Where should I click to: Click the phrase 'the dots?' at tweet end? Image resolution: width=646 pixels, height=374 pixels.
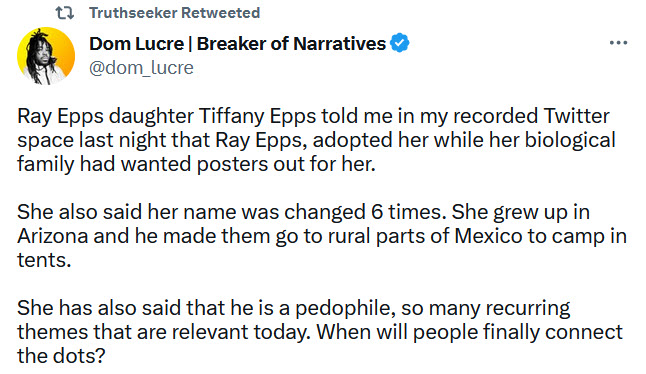(x=61, y=356)
